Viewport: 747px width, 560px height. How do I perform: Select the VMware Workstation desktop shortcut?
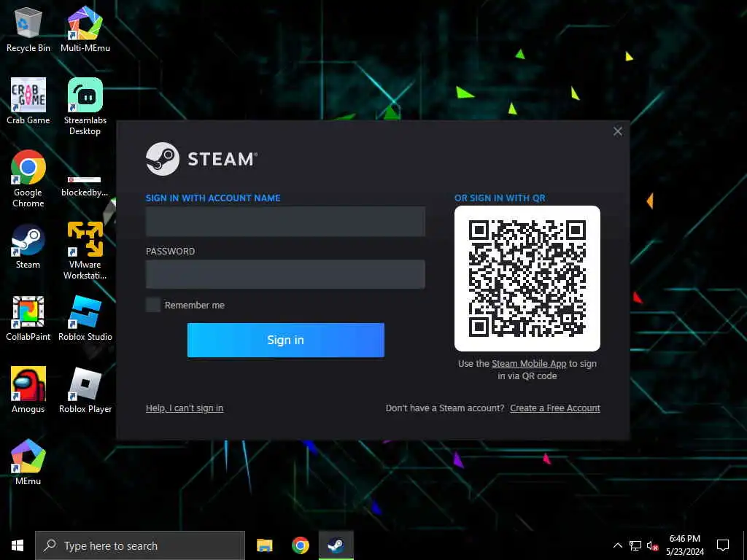pos(85,251)
